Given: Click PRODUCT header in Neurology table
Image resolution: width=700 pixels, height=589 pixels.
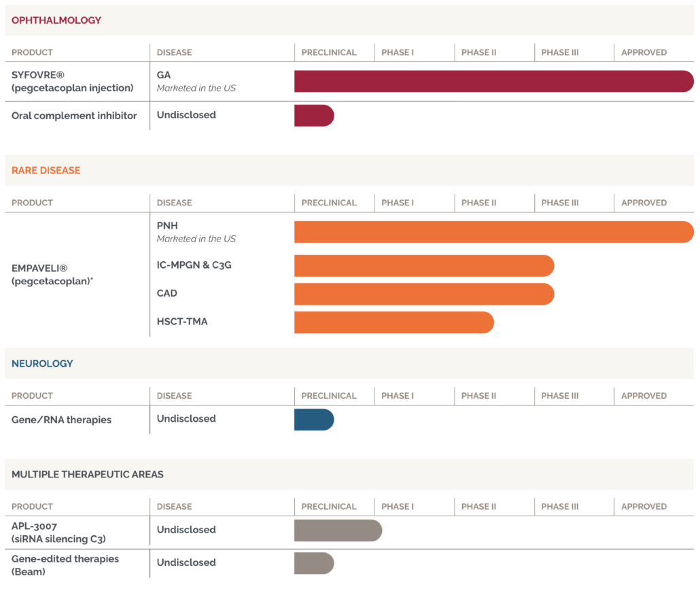Looking at the screenshot, I should point(32,395).
